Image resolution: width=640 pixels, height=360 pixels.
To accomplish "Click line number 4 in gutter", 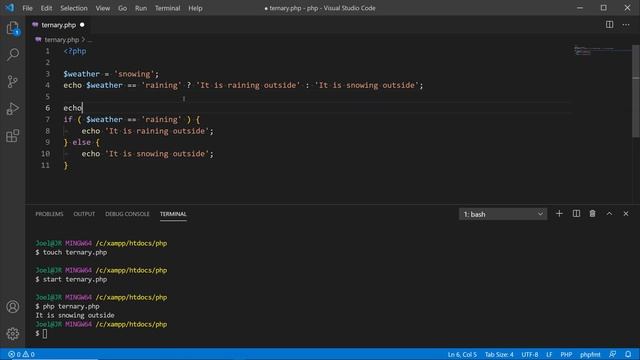I will click(47, 85).
